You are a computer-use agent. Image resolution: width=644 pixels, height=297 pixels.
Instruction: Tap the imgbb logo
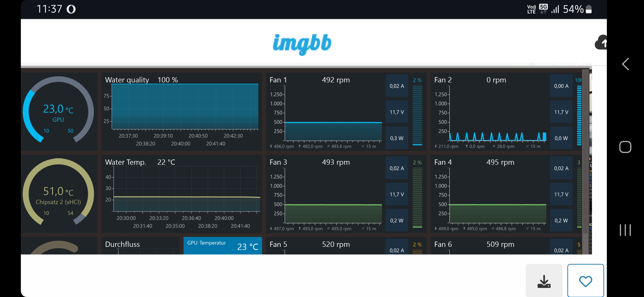click(x=302, y=44)
